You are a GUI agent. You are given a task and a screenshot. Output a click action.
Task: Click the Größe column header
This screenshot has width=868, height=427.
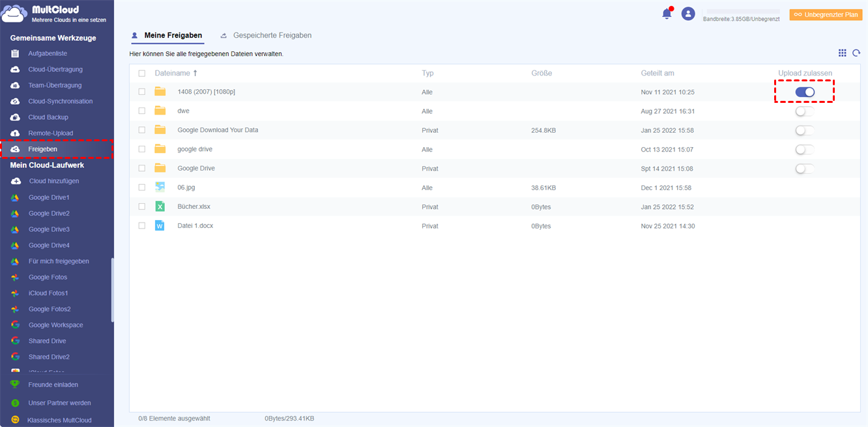[542, 73]
